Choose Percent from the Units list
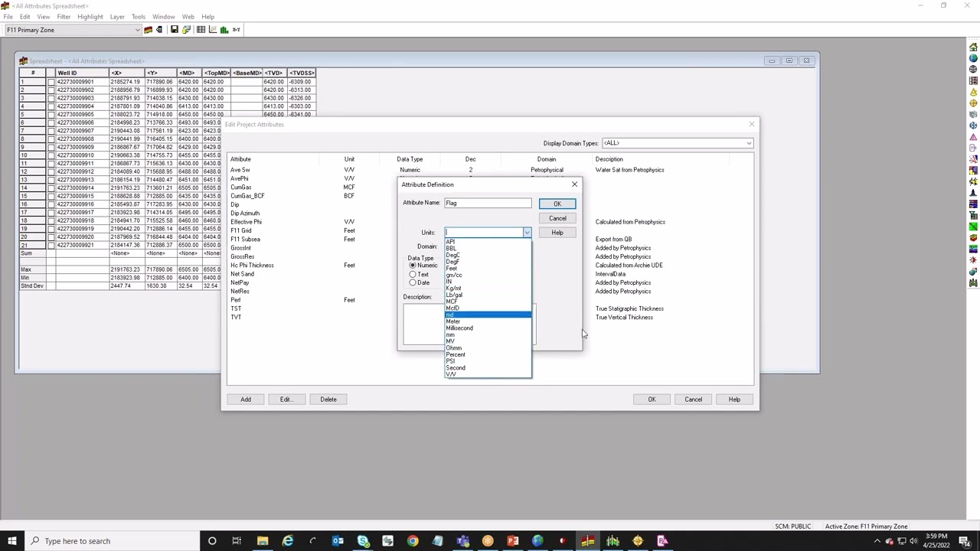 456,354
